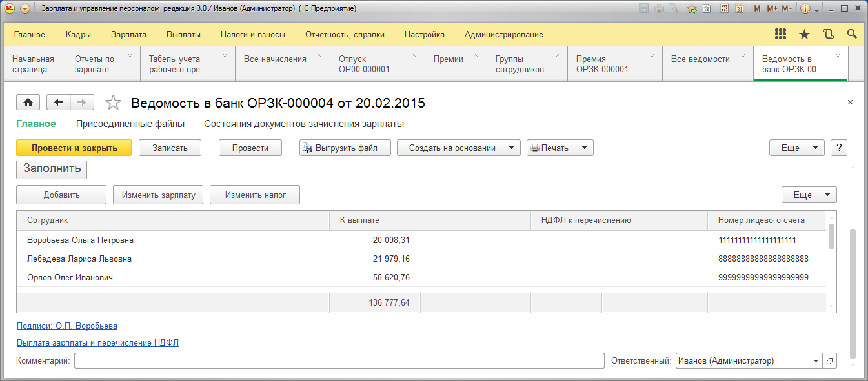Click the M- memory button
Viewport: 868px width, 381px height.
click(787, 9)
